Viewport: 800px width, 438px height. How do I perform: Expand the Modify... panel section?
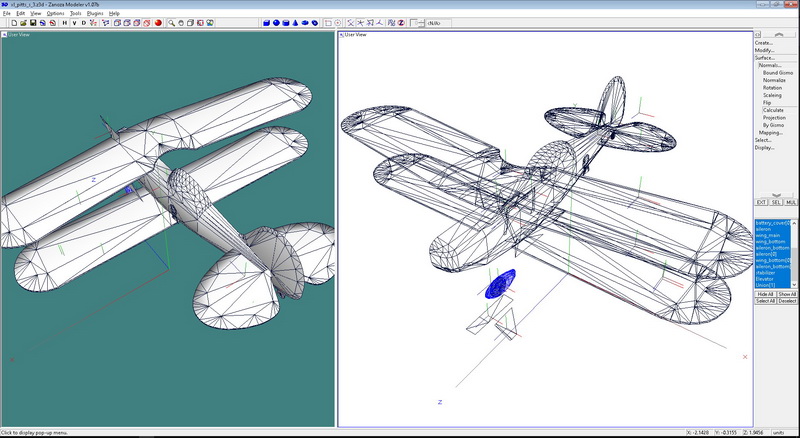click(x=765, y=50)
